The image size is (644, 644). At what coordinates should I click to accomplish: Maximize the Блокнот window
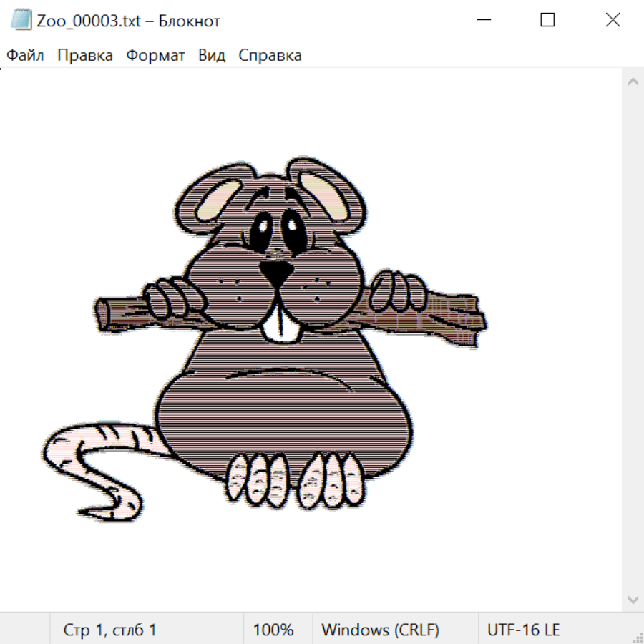(547, 20)
